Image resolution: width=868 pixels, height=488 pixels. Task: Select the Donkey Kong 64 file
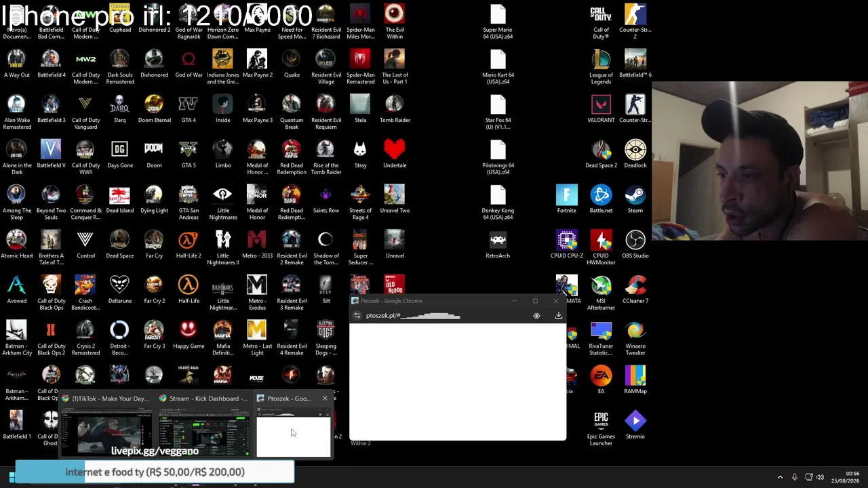[x=498, y=202]
